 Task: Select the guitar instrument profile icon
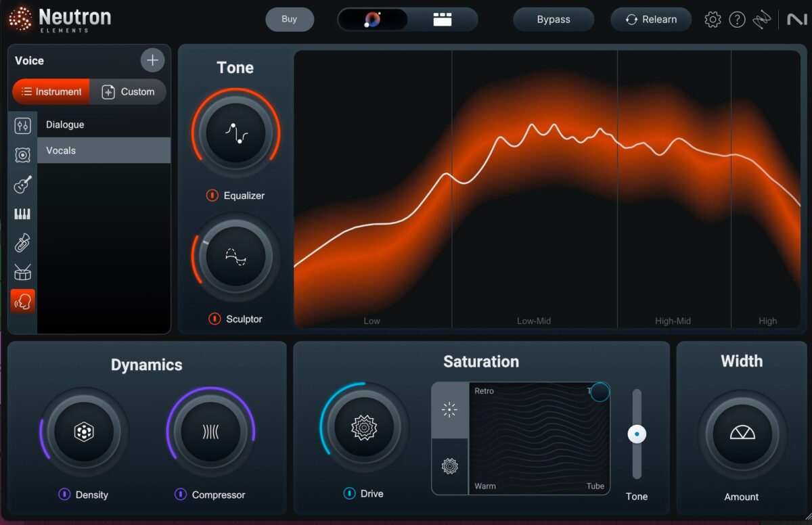pos(22,184)
